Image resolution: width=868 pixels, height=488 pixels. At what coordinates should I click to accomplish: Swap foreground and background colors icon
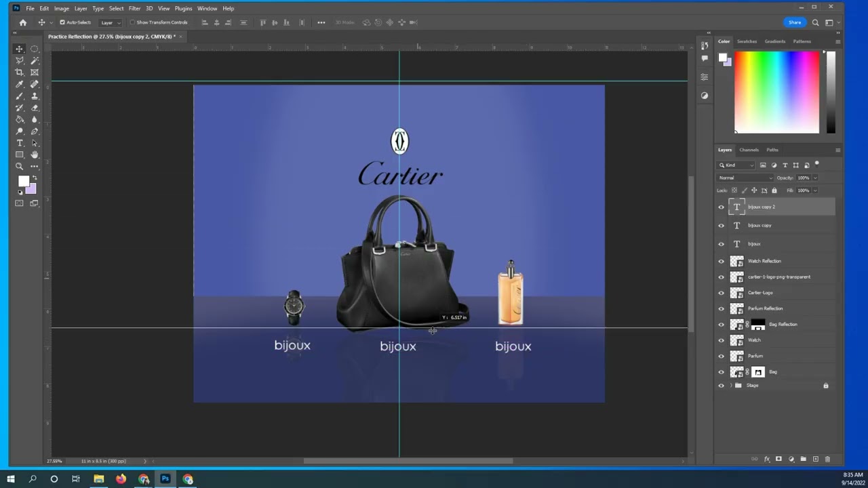35,178
